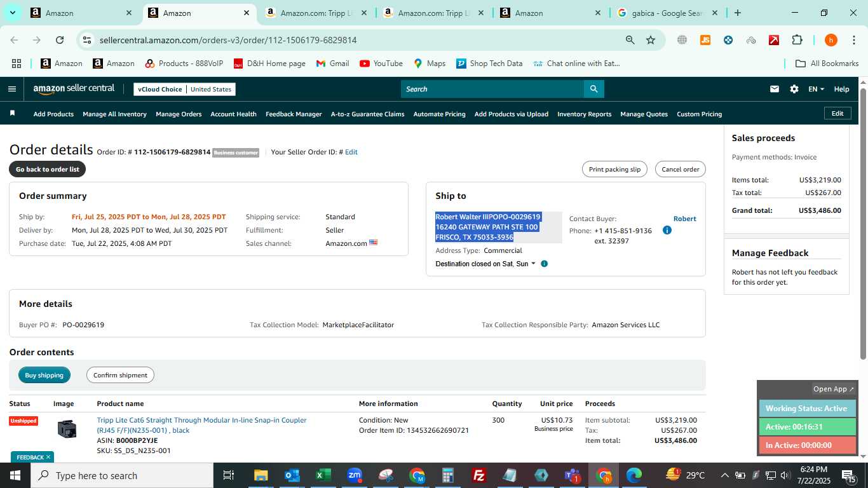Click the JS extension icon
This screenshot has height=488, width=868.
pyautogui.click(x=705, y=40)
